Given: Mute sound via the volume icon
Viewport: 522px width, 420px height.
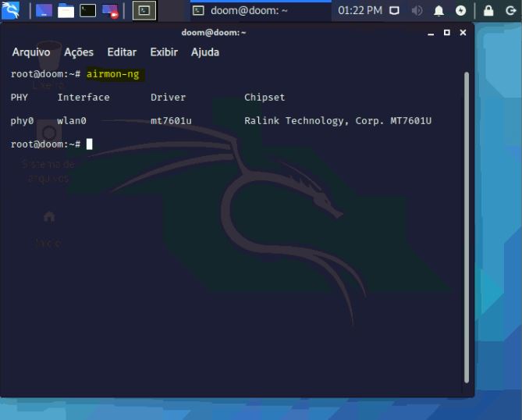Looking at the screenshot, I should (x=417, y=10).
